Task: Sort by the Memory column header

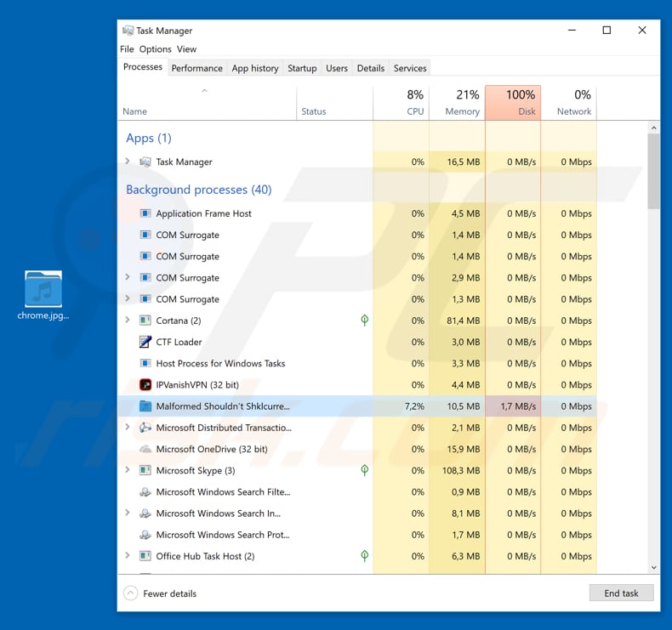Action: [457, 103]
